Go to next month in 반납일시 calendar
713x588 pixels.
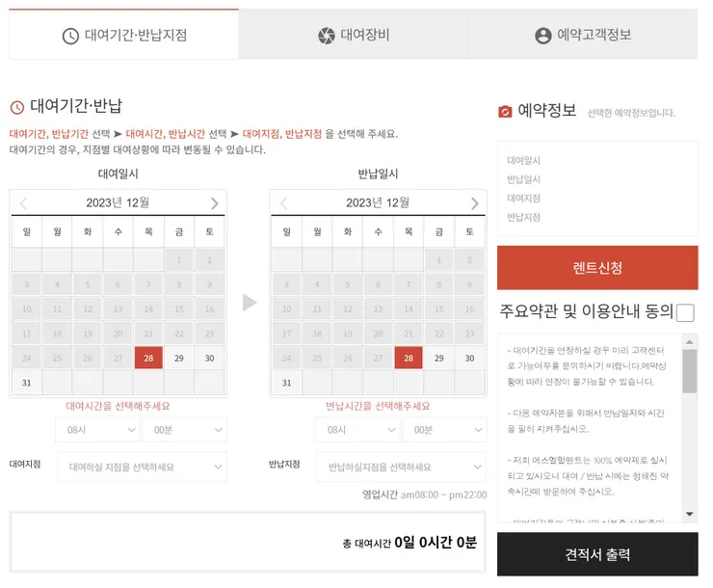474,203
